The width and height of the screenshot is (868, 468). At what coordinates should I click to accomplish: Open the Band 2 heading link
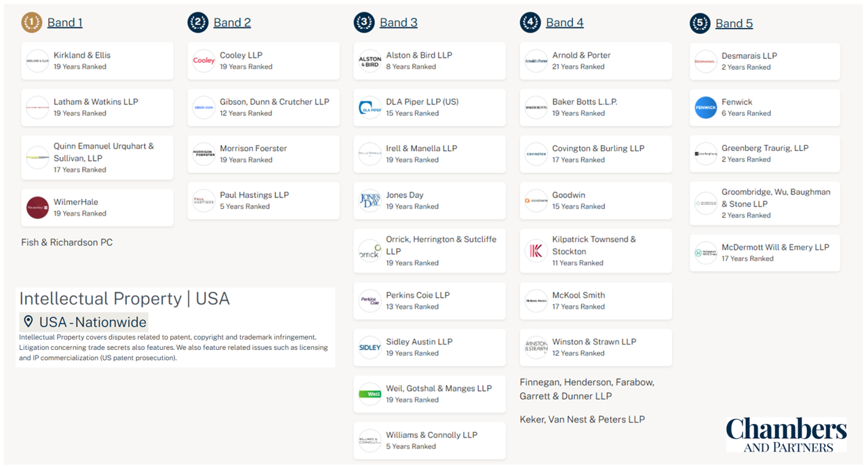pyautogui.click(x=232, y=22)
